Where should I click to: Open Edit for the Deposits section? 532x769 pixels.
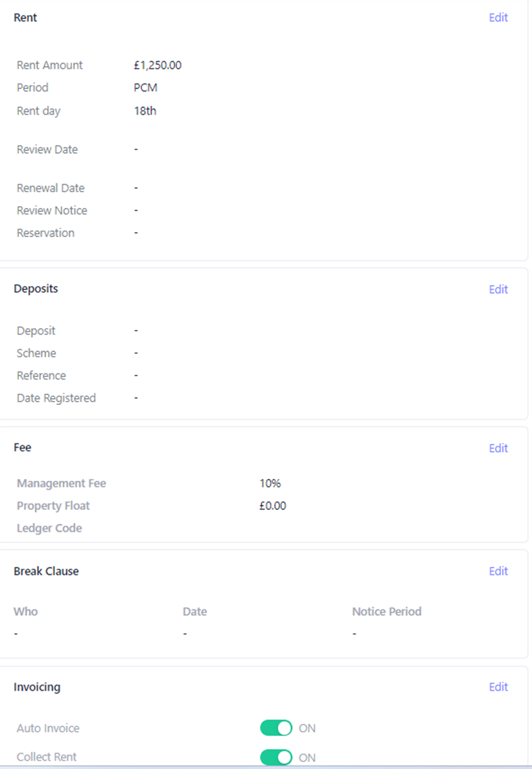click(x=498, y=289)
